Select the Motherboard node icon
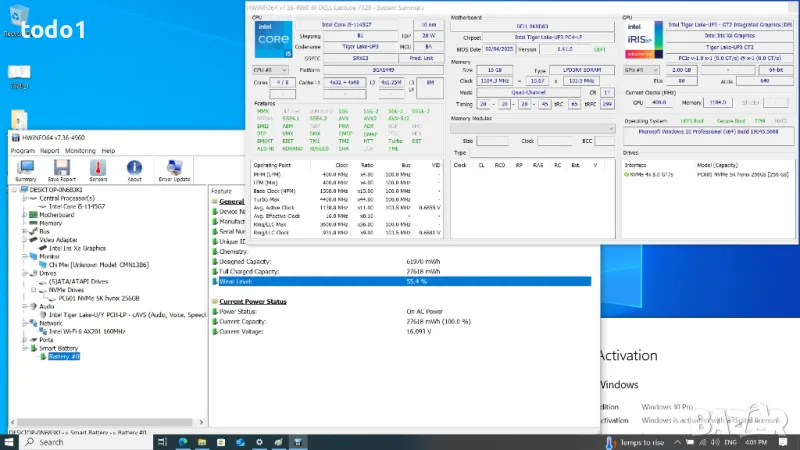The image size is (800, 450). coord(33,215)
